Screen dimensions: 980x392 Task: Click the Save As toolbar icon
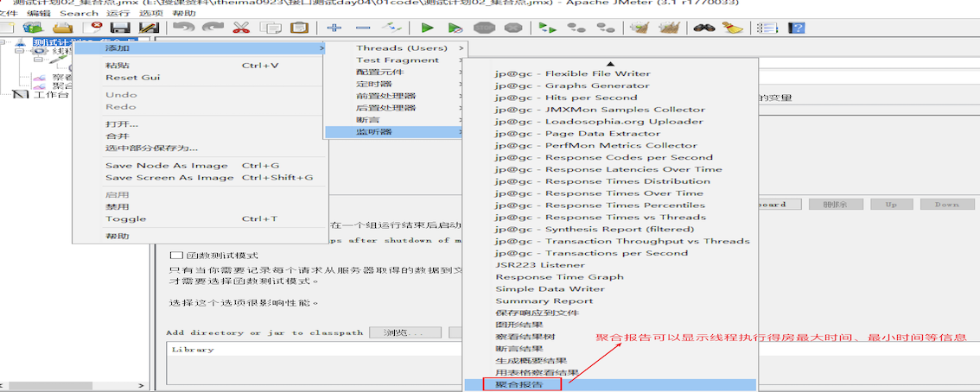point(149,28)
